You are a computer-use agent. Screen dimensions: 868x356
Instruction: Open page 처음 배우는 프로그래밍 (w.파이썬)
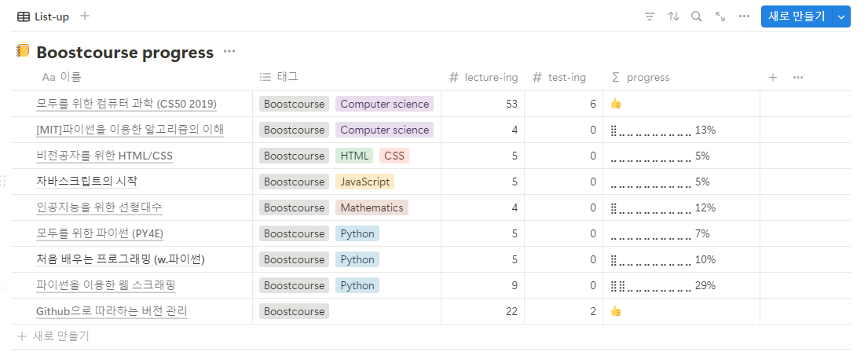tap(120, 259)
